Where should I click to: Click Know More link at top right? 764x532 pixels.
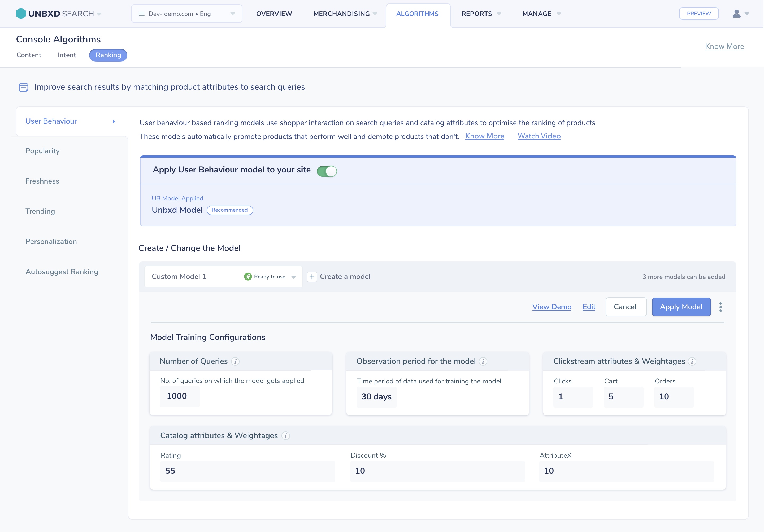pos(724,46)
